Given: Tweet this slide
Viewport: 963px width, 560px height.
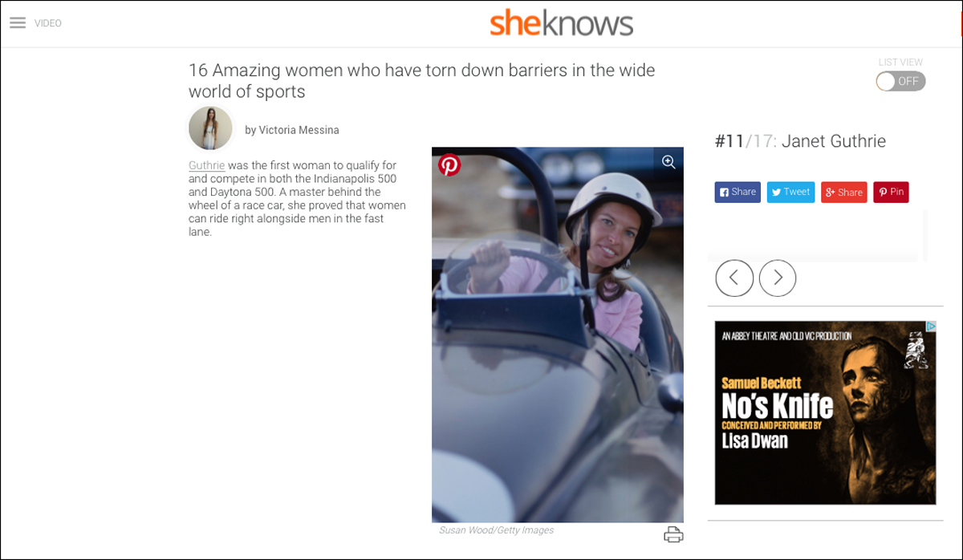Looking at the screenshot, I should click(791, 192).
